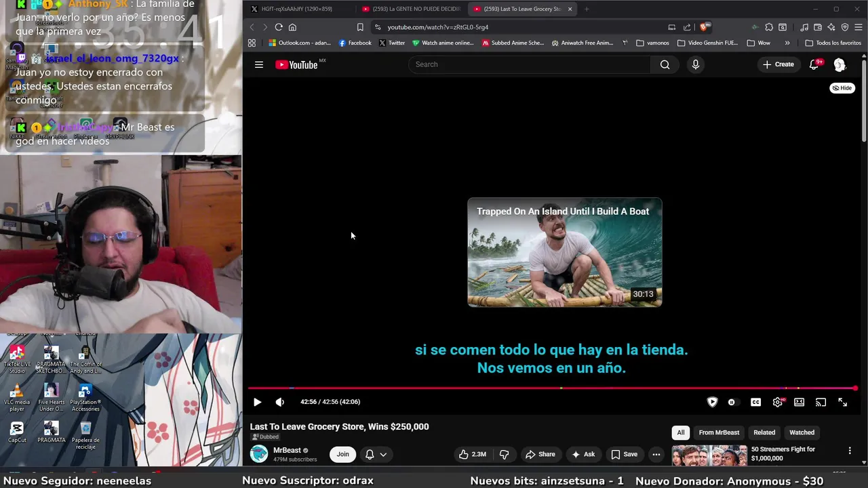
Task: Hide the end screen suggestions
Action: 842,88
